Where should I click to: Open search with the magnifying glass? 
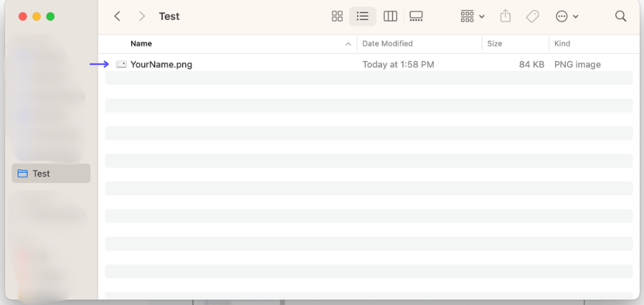[621, 17]
